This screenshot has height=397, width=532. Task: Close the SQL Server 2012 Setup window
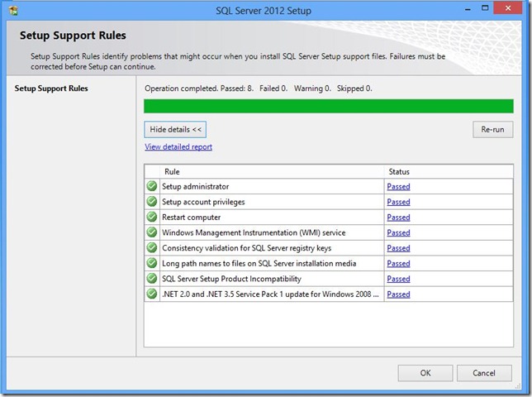(507, 8)
